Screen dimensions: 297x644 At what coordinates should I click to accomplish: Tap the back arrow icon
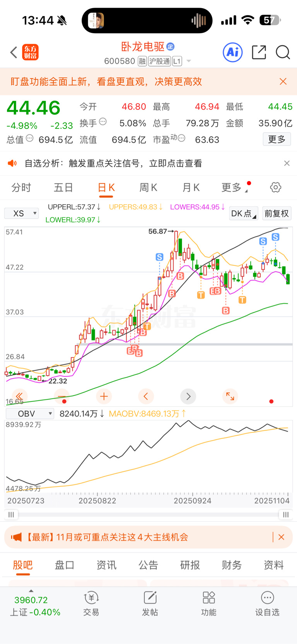14,52
